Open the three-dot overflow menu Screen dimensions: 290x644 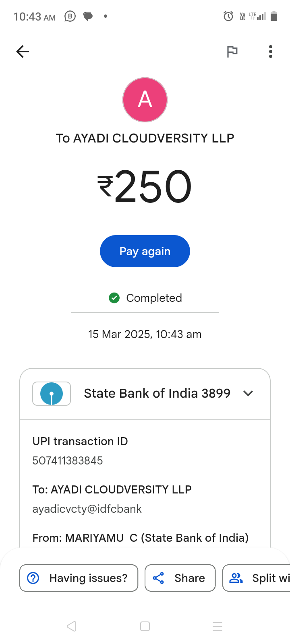[x=271, y=52]
